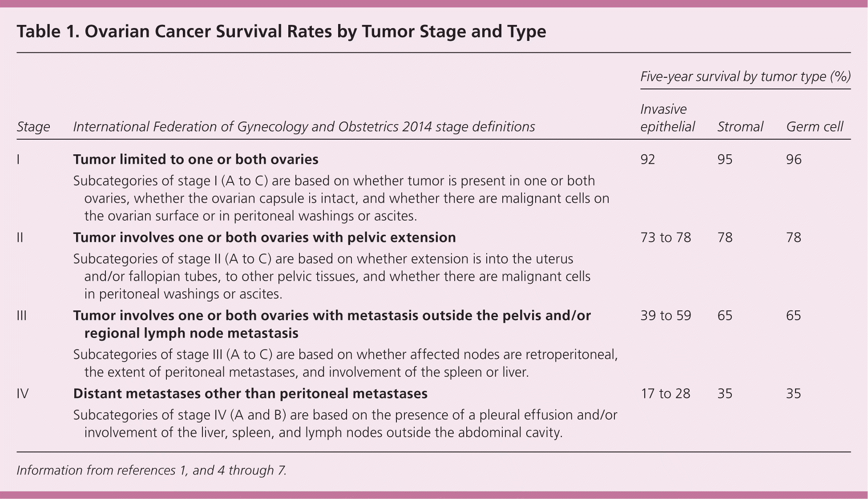
Task: Click the Stage IV germ cell value 35
Action: pos(794,394)
